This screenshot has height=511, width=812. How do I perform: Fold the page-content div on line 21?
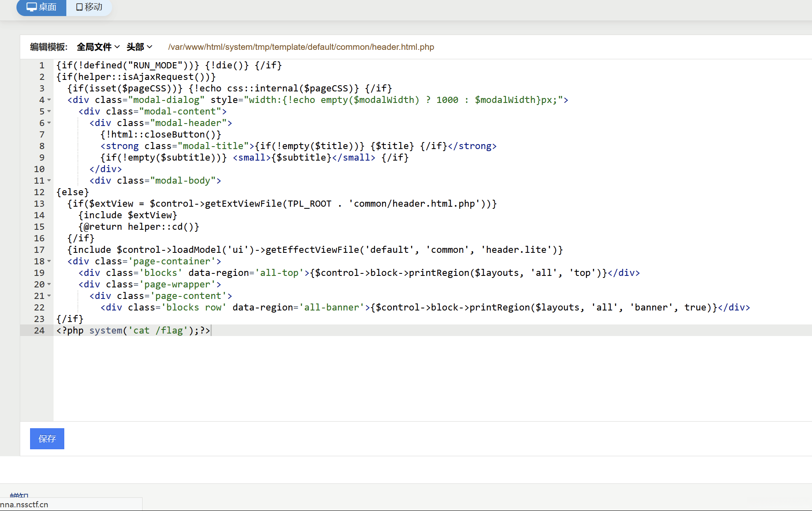tap(49, 296)
